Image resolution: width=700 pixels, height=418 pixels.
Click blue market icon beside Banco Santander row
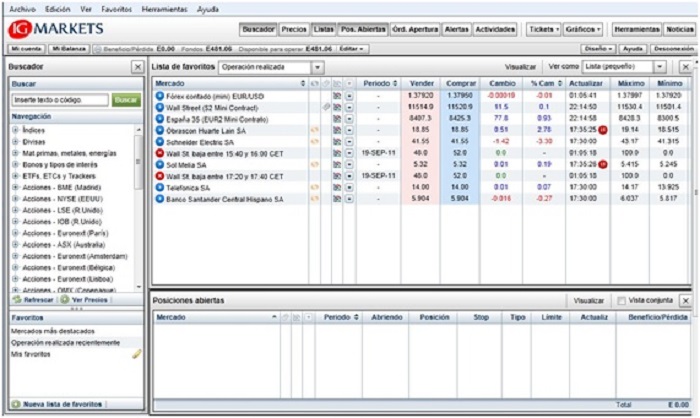(x=159, y=199)
